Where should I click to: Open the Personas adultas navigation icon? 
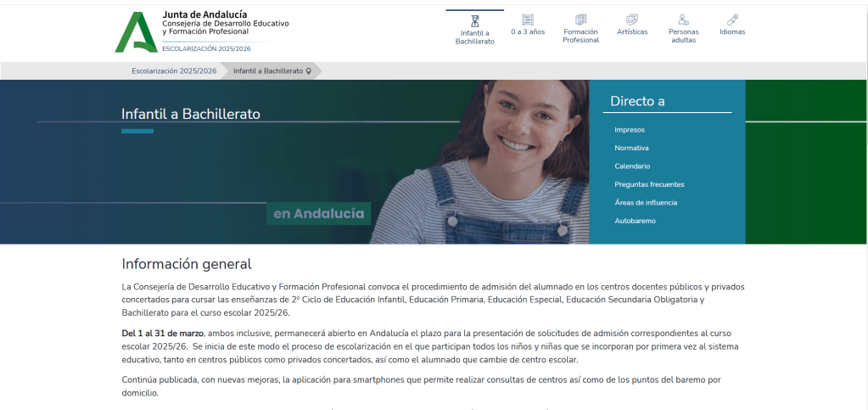[683, 20]
